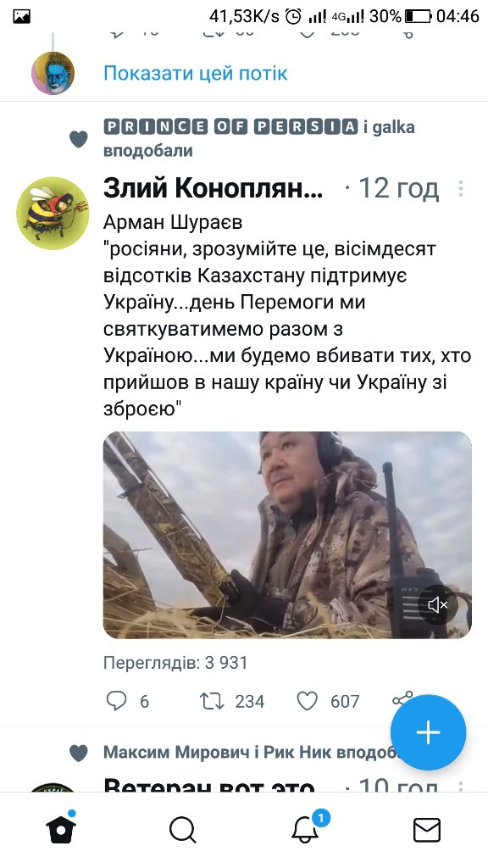
Task: Tap the blue compose tweet button
Action: (428, 732)
